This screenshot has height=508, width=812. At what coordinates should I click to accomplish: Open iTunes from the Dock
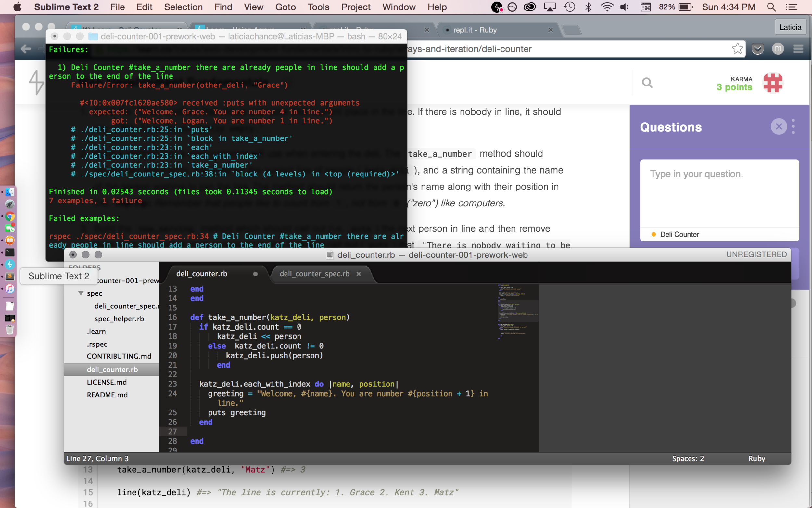pos(10,289)
